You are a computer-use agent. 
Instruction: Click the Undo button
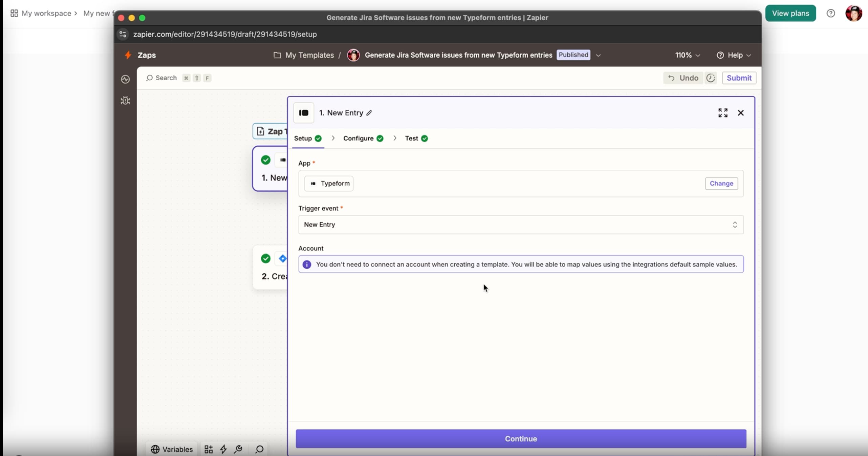(683, 78)
